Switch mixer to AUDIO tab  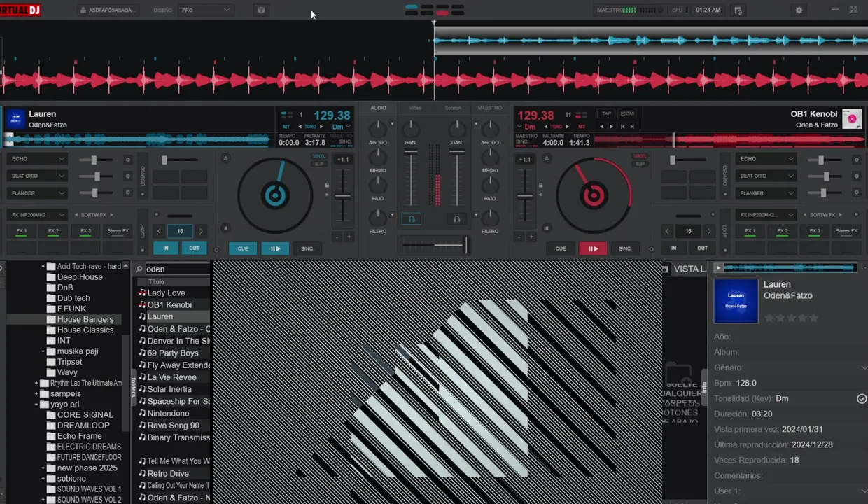click(378, 108)
